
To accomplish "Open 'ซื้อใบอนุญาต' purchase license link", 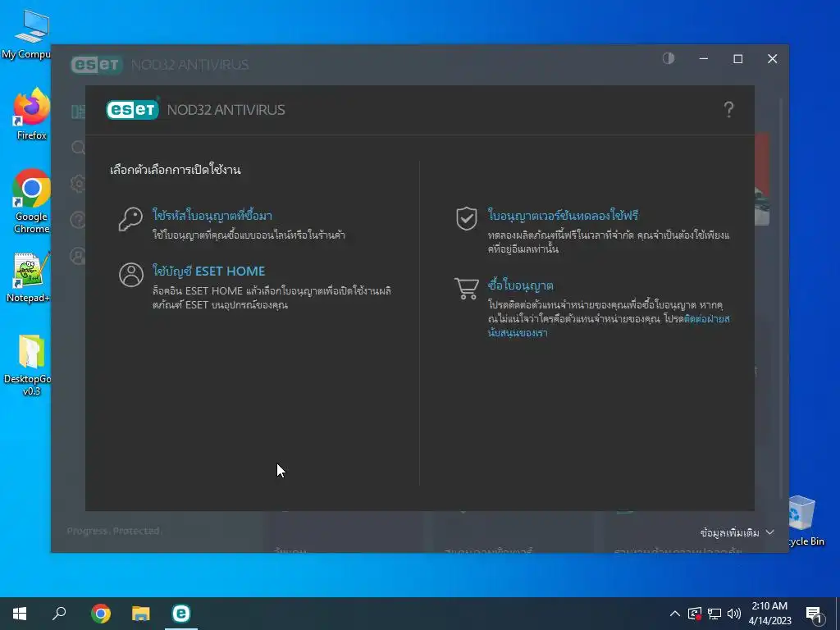I will pyautogui.click(x=521, y=285).
